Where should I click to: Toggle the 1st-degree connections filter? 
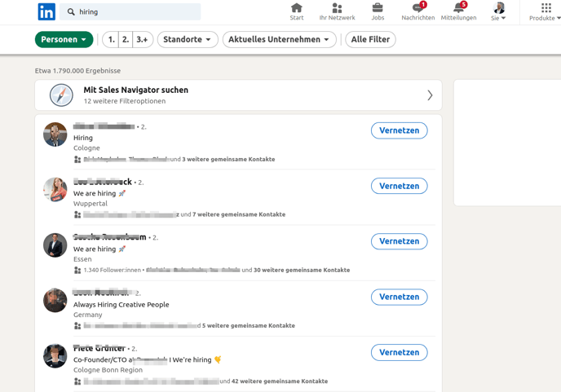pos(111,39)
